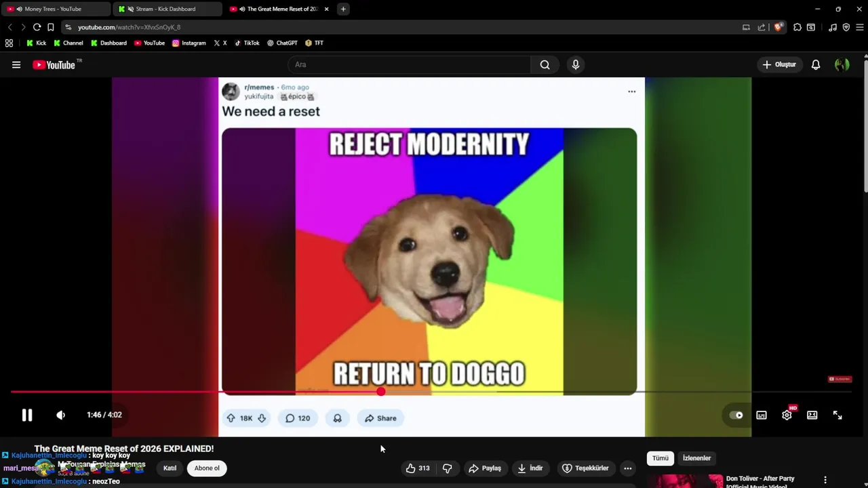Open the YouTube hamburger guide menu
868x488 pixels.
pos(16,64)
